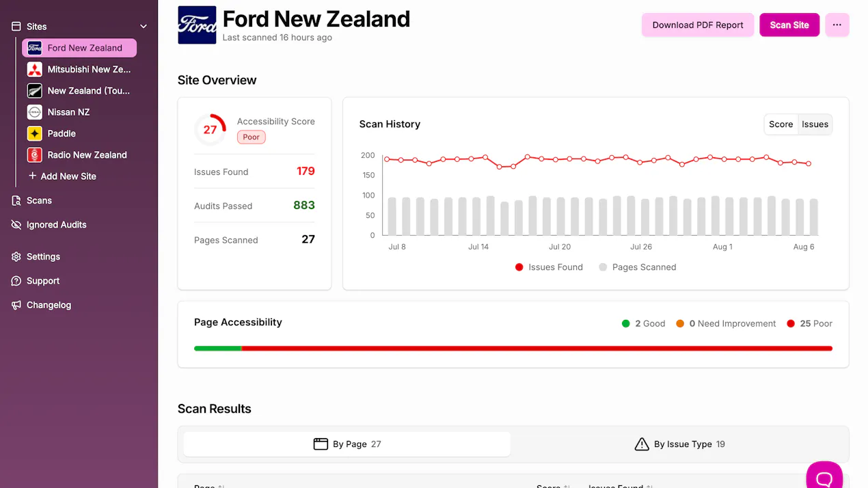Viewport: 868px width, 488px height.
Task: Click green Good segment of accessibility bar
Action: point(218,349)
